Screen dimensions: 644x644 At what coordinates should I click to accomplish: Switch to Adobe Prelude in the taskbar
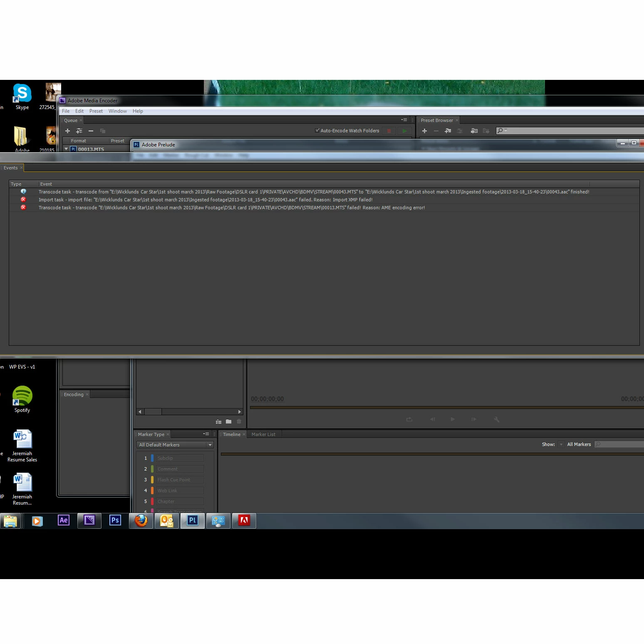[x=193, y=520]
